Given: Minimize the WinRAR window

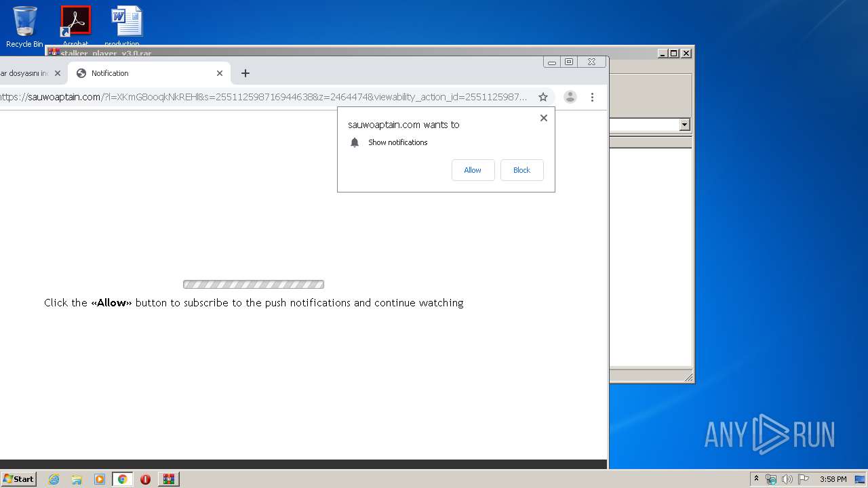Looking at the screenshot, I should coord(663,53).
